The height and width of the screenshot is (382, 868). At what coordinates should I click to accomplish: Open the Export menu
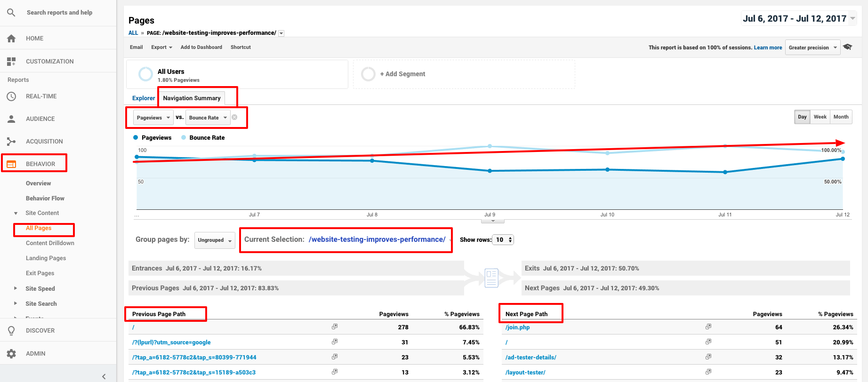click(x=161, y=47)
